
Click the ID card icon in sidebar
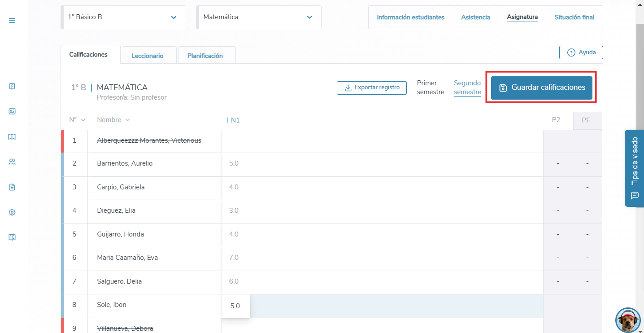coord(12,111)
